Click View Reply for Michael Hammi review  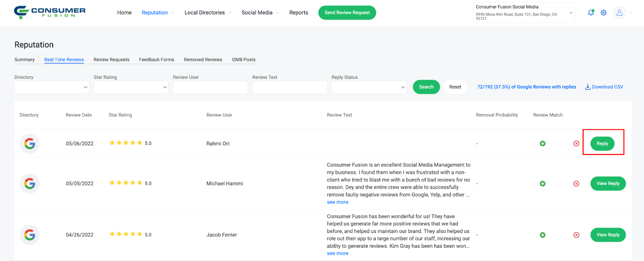[608, 183]
